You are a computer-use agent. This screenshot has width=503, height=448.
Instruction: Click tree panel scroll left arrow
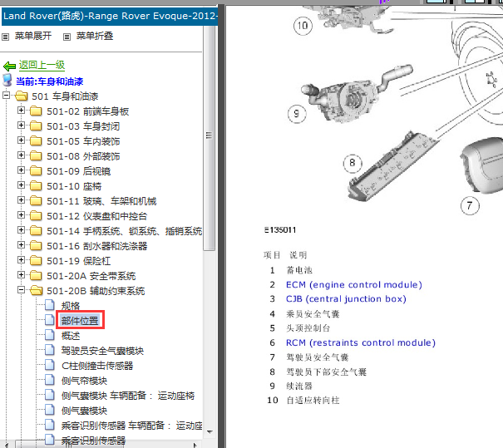tap(7, 445)
